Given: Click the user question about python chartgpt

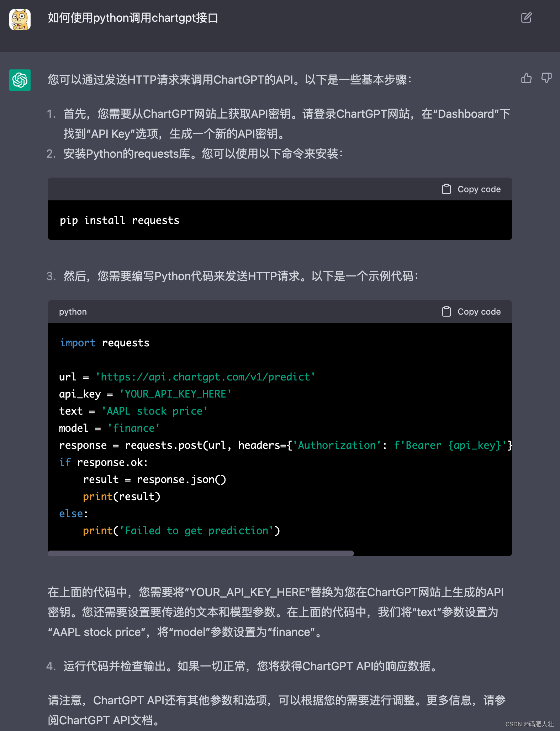Looking at the screenshot, I should click(133, 18).
